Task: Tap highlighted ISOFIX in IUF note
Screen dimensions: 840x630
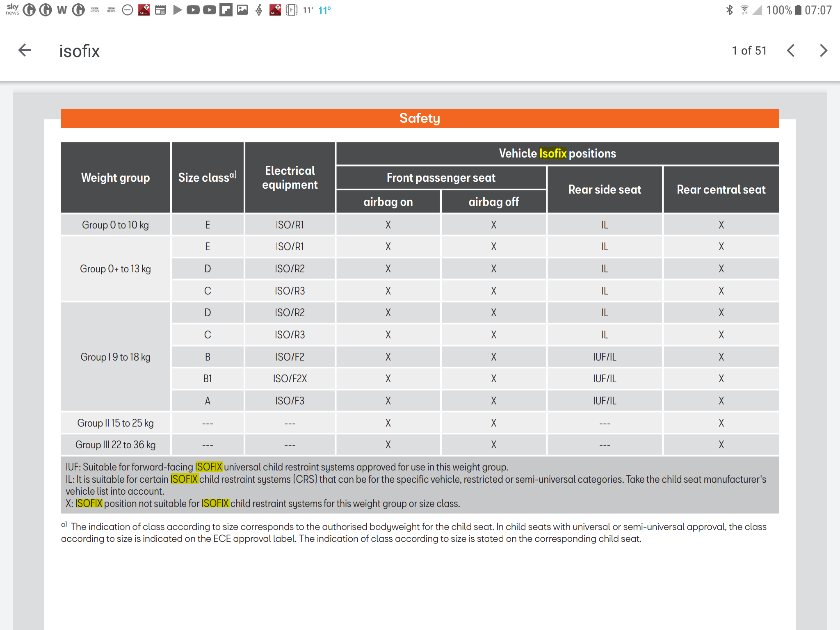Action: tap(209, 467)
